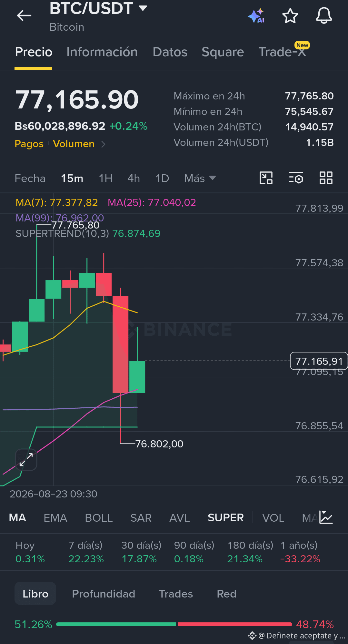The width and height of the screenshot is (348, 644).
Task: Switch to the Profundidad tab
Action: tap(104, 594)
